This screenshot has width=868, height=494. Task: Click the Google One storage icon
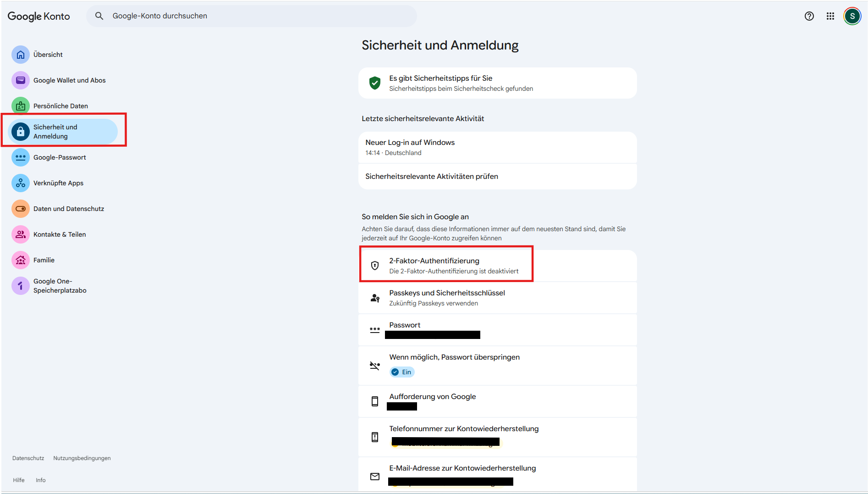coord(21,286)
